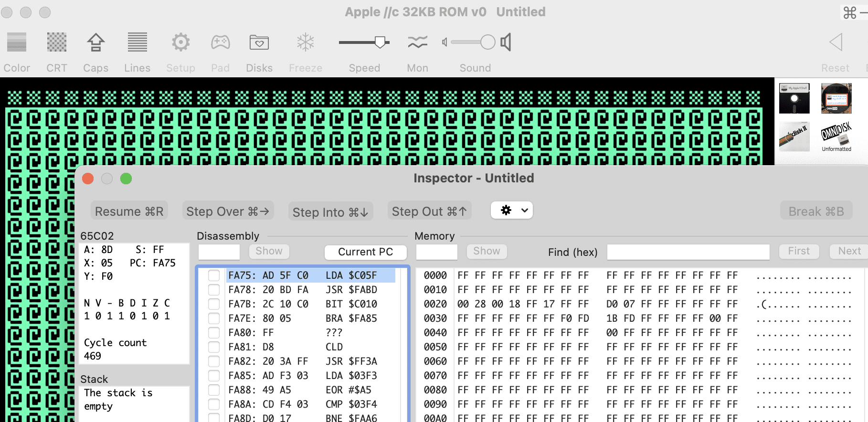Click the low-volume speaker icon

point(445,42)
